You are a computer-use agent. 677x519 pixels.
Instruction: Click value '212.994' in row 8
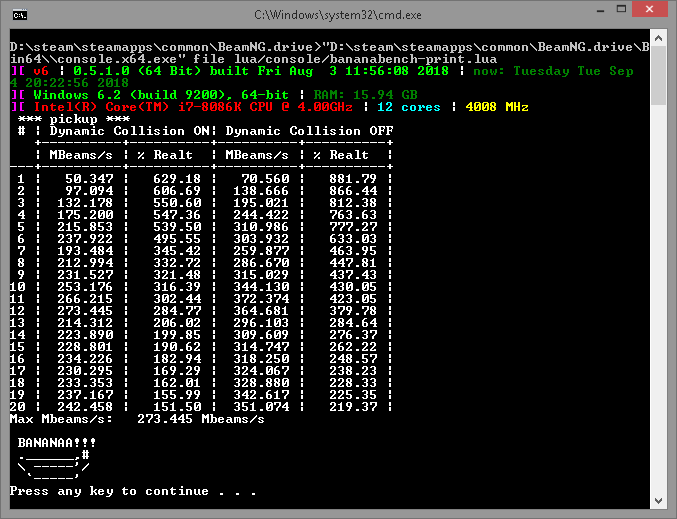point(85,263)
